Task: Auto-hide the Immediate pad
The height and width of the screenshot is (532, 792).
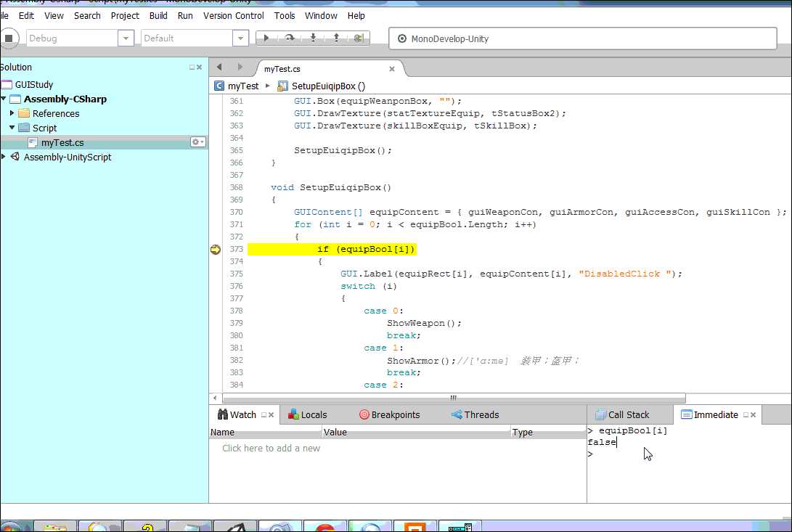Action: (746, 415)
